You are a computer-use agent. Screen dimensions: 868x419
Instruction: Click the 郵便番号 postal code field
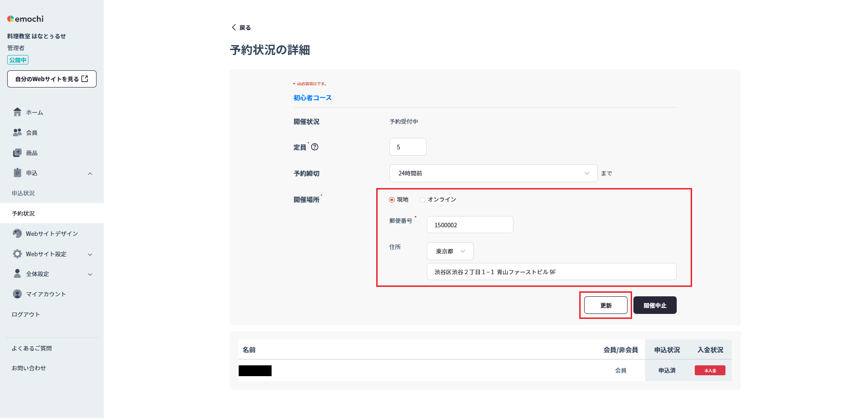coord(470,225)
